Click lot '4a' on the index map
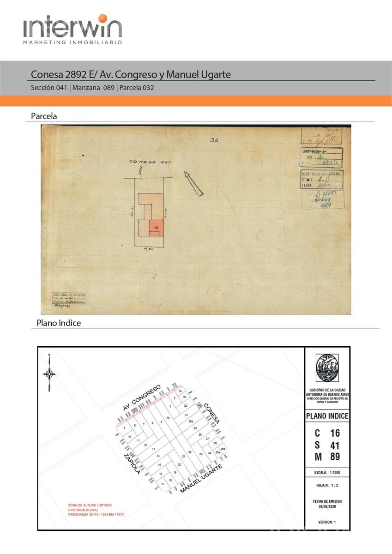This screenshot has height=554, width=392. point(168,417)
